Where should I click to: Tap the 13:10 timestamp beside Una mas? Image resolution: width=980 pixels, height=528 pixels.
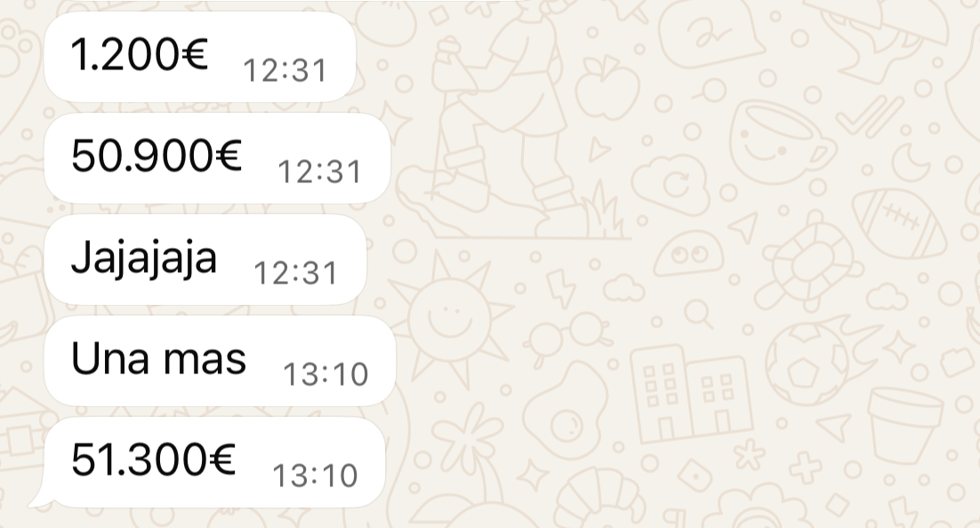(x=325, y=375)
